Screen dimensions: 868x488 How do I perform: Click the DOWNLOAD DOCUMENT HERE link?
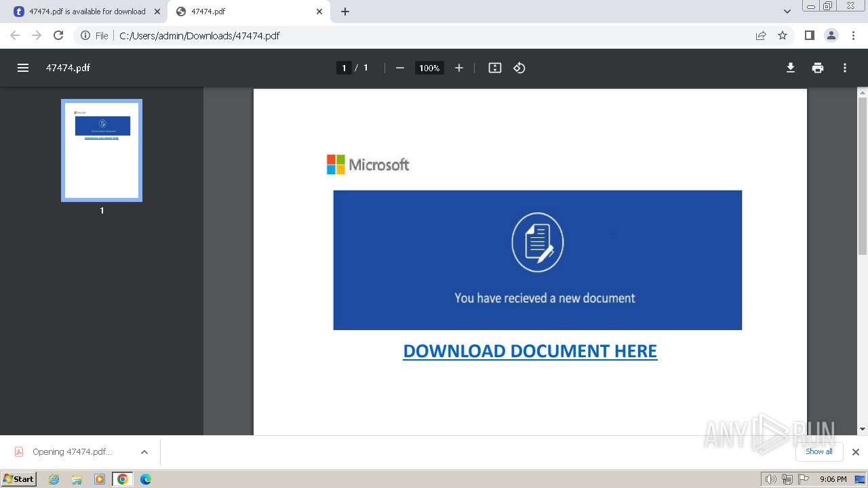click(530, 351)
